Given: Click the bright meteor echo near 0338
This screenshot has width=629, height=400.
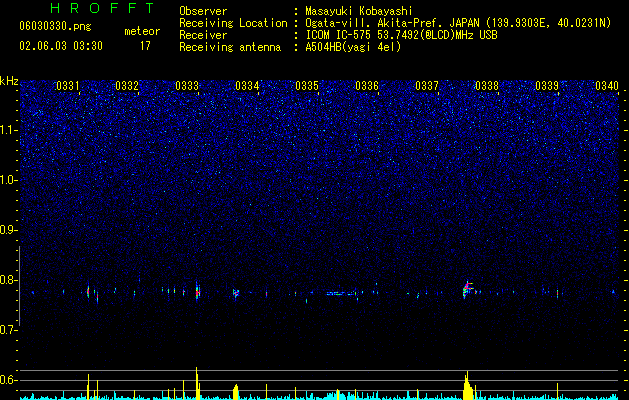Looking at the screenshot, I should (x=467, y=290).
